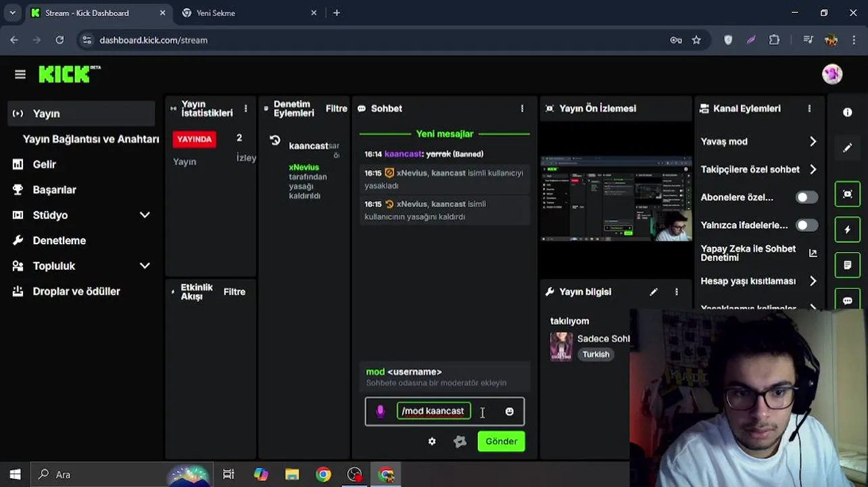Open Chrome from the Windows taskbar
Viewport: 868px width, 487px height.
[323, 474]
